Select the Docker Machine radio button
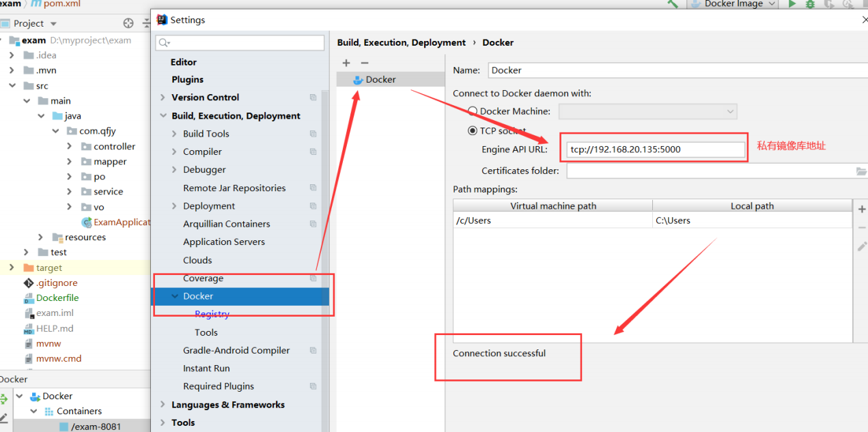This screenshot has height=432, width=868. (x=473, y=111)
